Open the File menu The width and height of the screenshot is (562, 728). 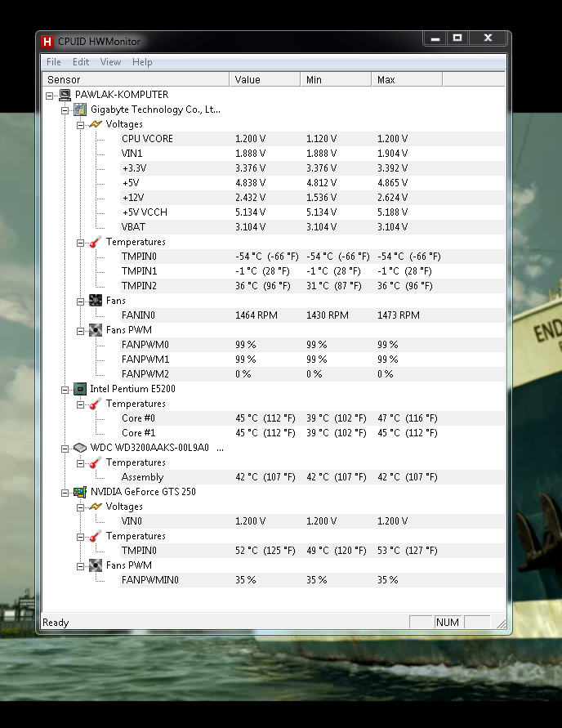click(54, 62)
